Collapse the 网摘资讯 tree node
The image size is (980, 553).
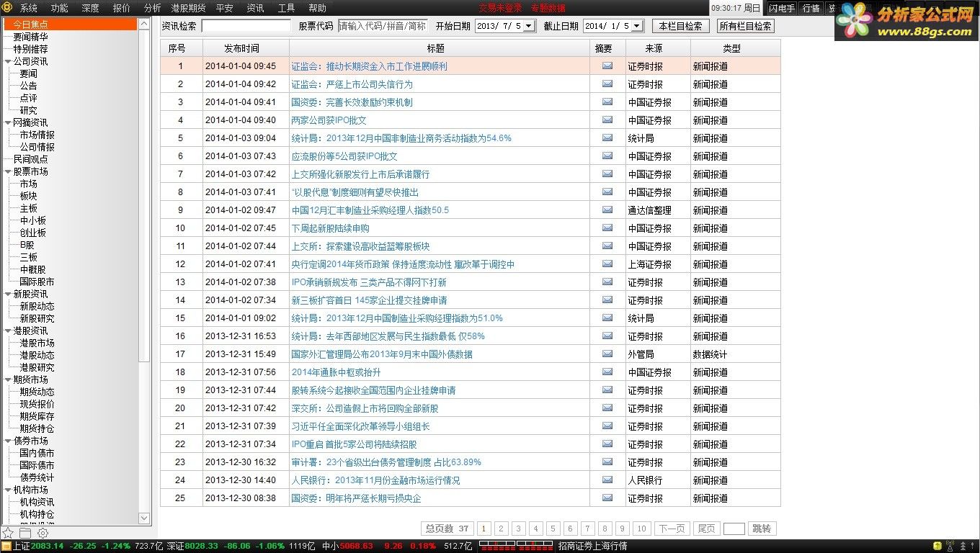tap(8, 122)
